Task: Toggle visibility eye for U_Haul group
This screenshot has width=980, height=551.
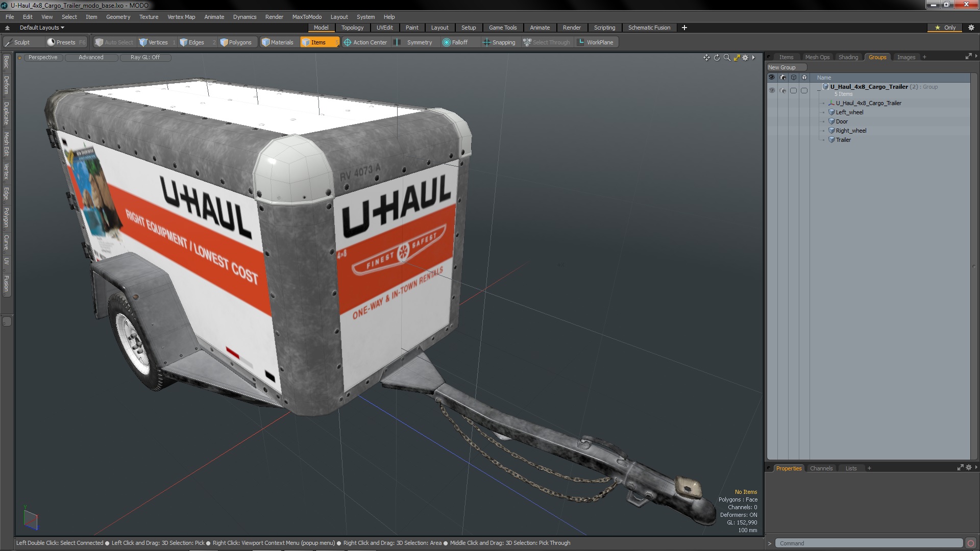Action: [772, 90]
